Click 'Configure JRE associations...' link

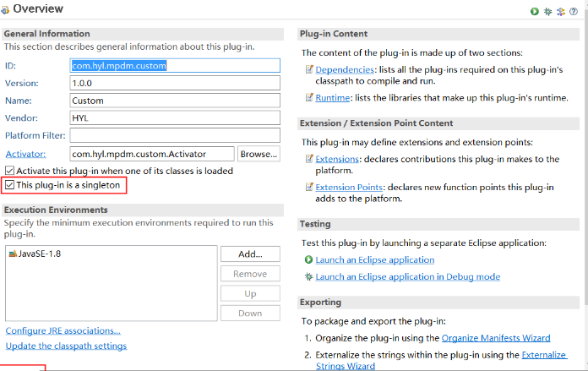click(x=62, y=330)
